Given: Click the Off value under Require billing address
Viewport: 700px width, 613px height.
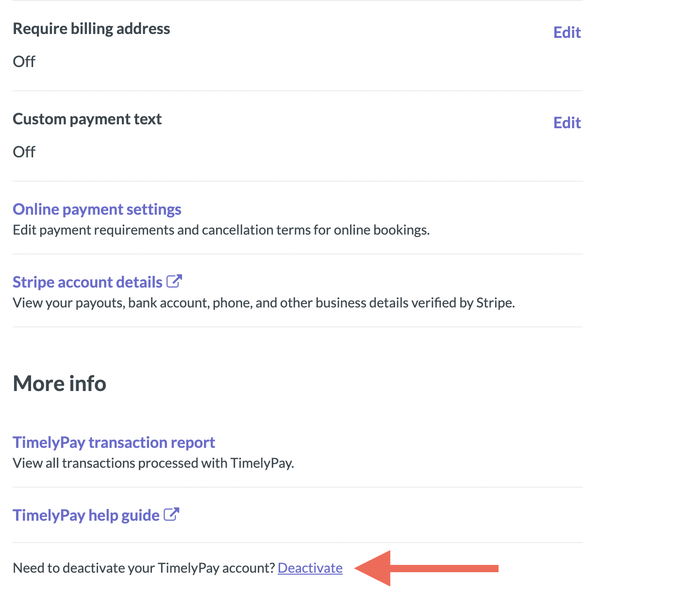Looking at the screenshot, I should (24, 62).
